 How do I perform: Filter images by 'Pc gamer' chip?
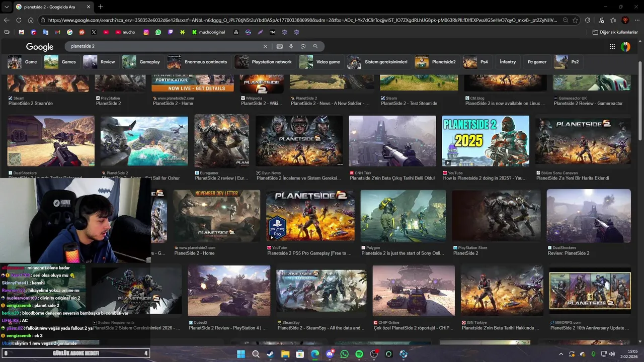coord(537,62)
